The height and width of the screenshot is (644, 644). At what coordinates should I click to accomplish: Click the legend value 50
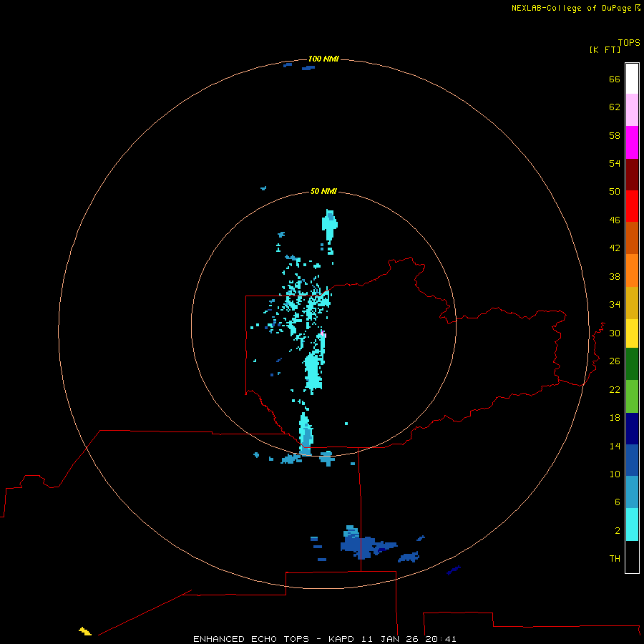coord(615,191)
